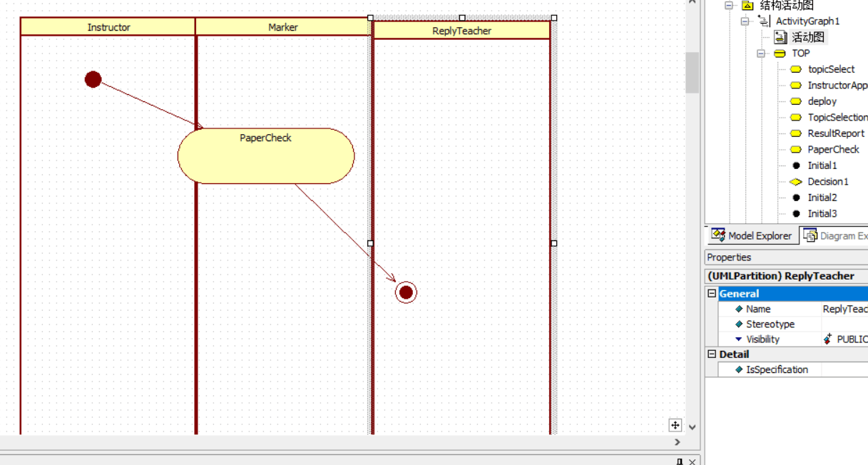Select TopicSelection item in the tree

pyautogui.click(x=837, y=118)
